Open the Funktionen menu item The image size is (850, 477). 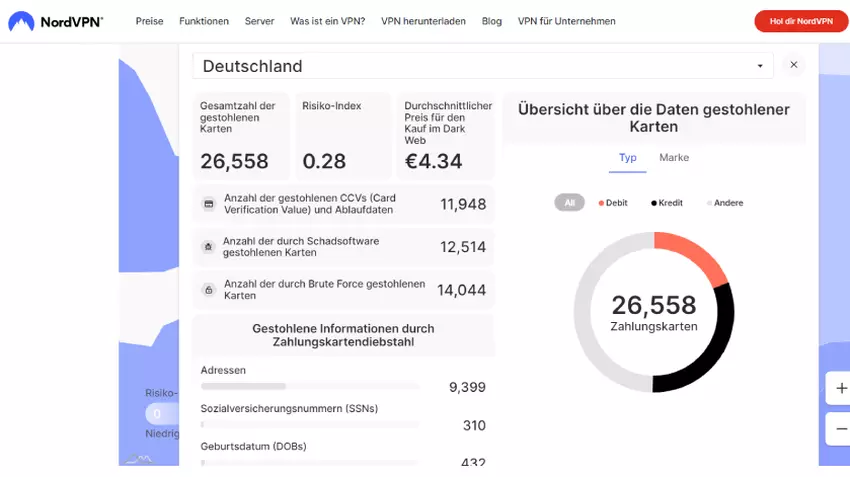tap(204, 21)
